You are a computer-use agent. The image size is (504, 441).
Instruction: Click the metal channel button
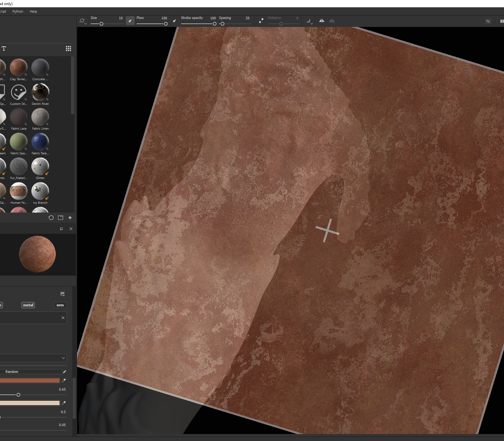point(28,305)
